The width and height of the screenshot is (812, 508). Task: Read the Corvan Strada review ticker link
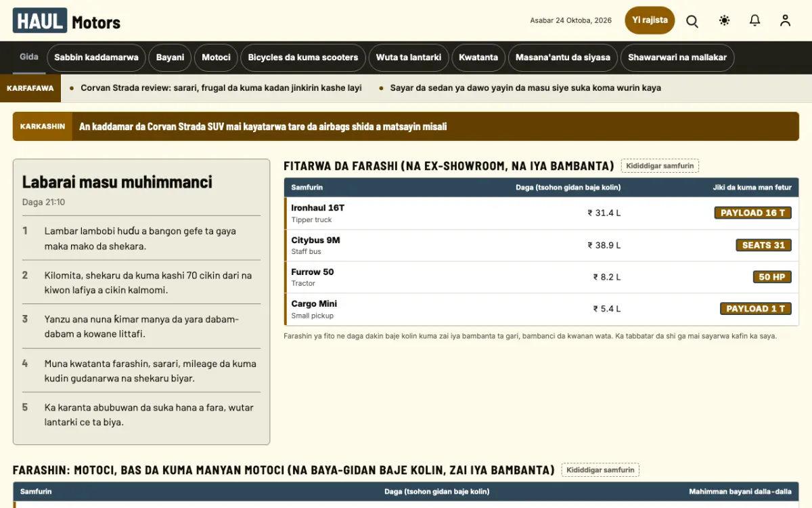pos(221,88)
